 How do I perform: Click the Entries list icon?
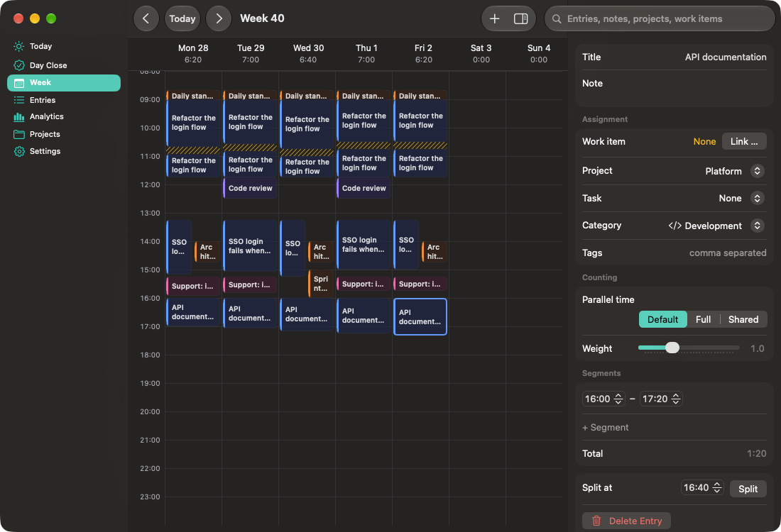point(19,100)
